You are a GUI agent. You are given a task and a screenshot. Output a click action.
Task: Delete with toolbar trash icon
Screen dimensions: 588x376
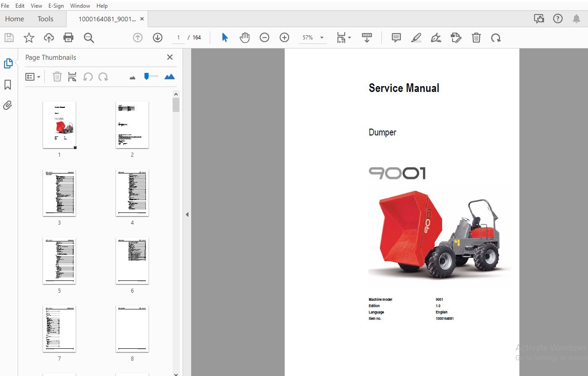[476, 38]
